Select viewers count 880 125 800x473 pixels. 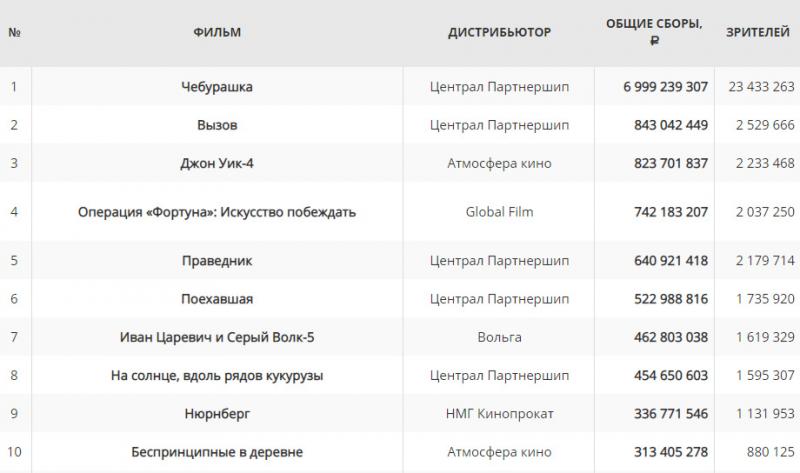coord(770,452)
